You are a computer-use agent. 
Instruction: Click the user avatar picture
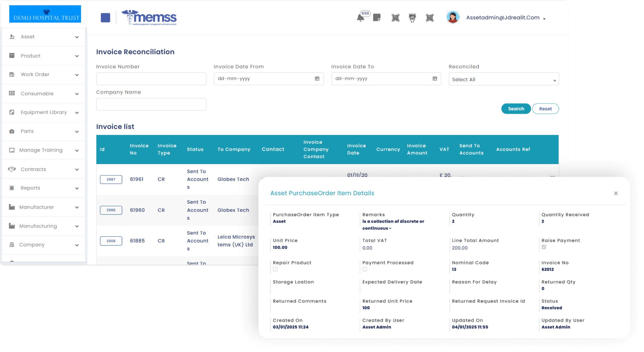pos(453,18)
